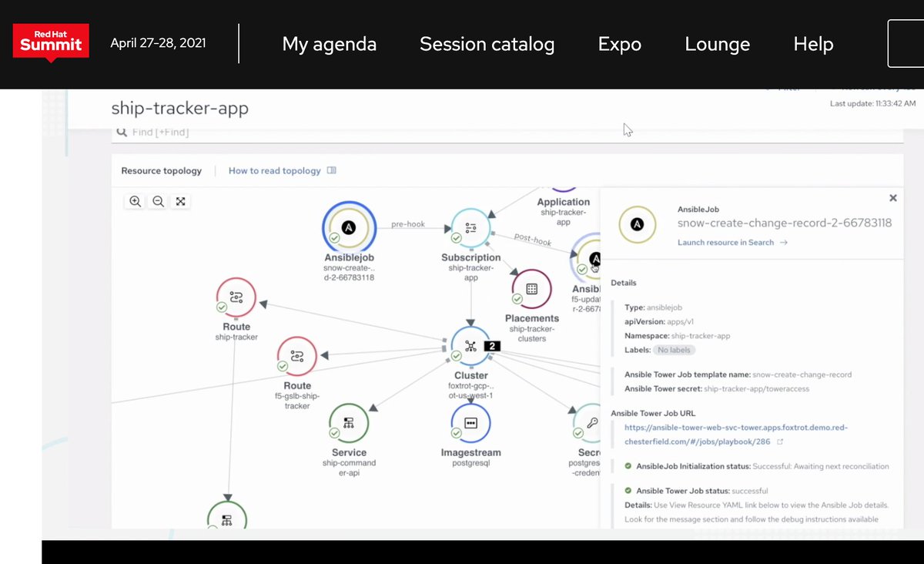Screen dimensions: 924x564
Task: Click the external link icon after Job URL
Action: [x=780, y=442]
